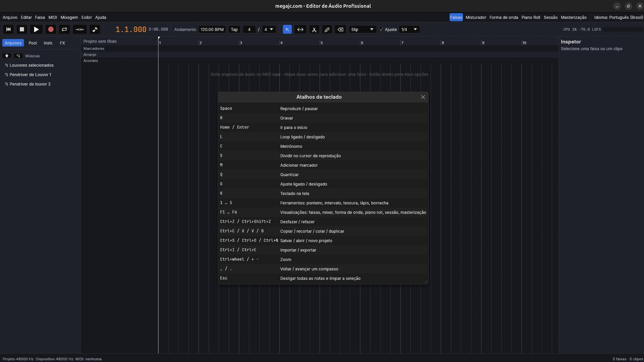The height and width of the screenshot is (362, 644).
Task: Select the scissors split tool
Action: [314, 29]
